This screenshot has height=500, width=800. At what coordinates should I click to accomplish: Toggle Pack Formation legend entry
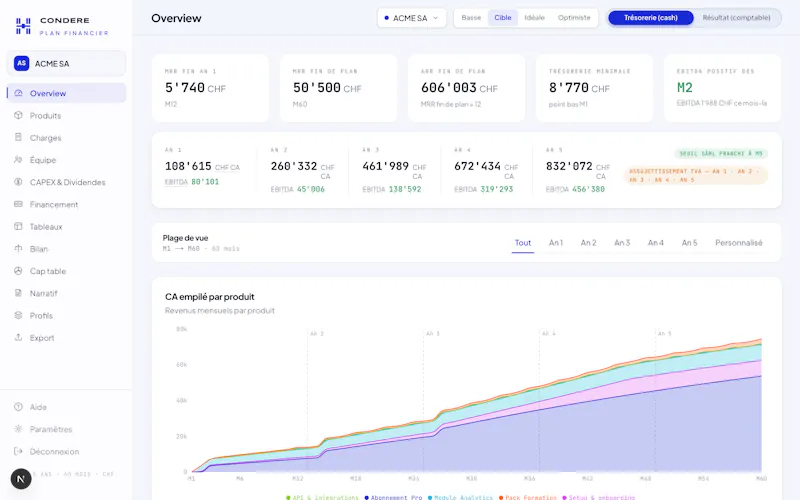[x=528, y=497]
